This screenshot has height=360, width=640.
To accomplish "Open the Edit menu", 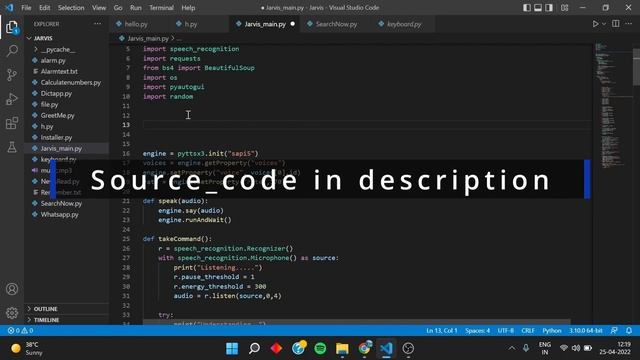I will coord(44,8).
